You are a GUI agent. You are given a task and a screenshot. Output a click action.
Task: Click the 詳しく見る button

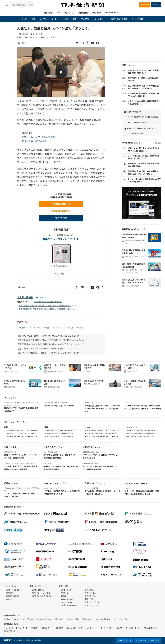coord(61,274)
